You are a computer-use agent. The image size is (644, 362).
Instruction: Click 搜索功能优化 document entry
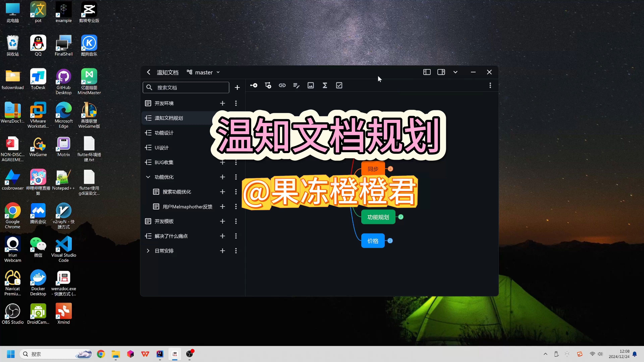[x=176, y=191]
